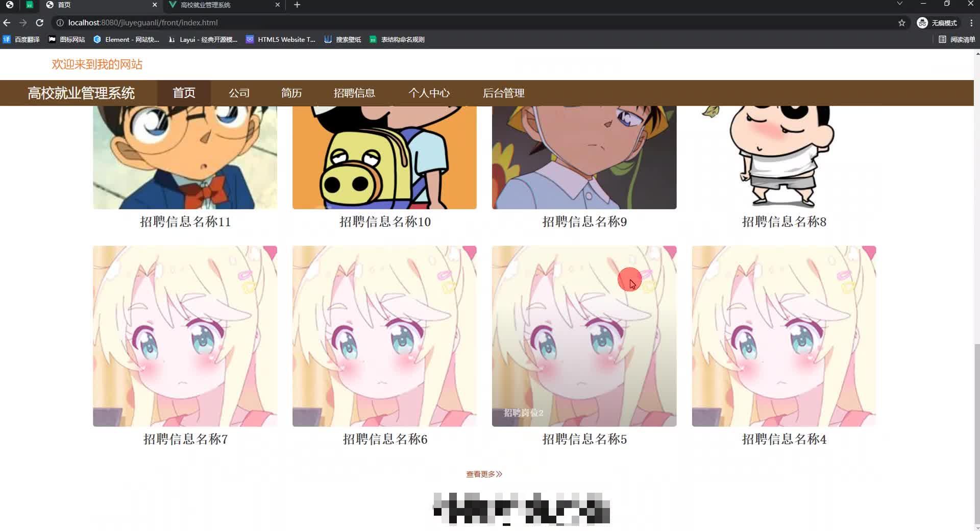Click the 招聘信息名称6 title text
Screen dimensions: 980x531
click(385, 439)
